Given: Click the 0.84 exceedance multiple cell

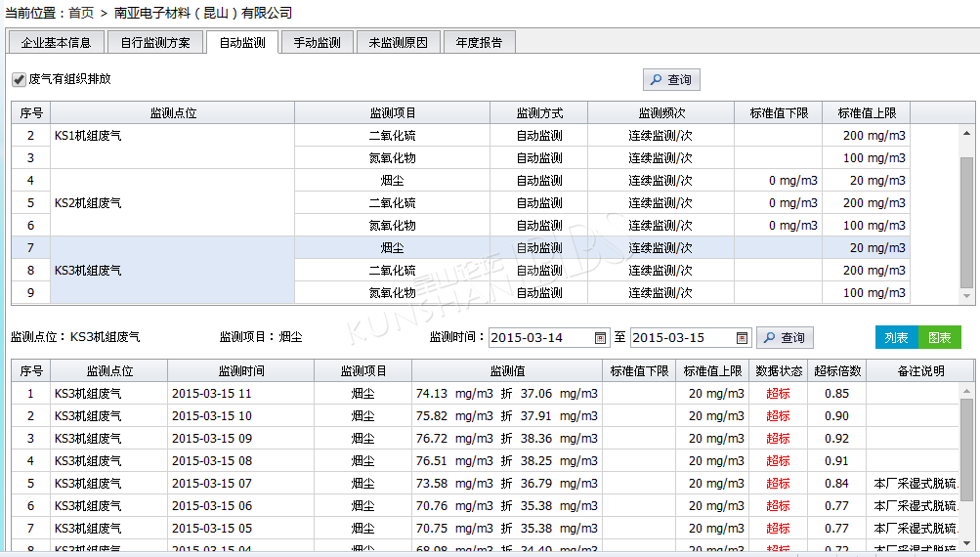Looking at the screenshot, I should tap(837, 484).
